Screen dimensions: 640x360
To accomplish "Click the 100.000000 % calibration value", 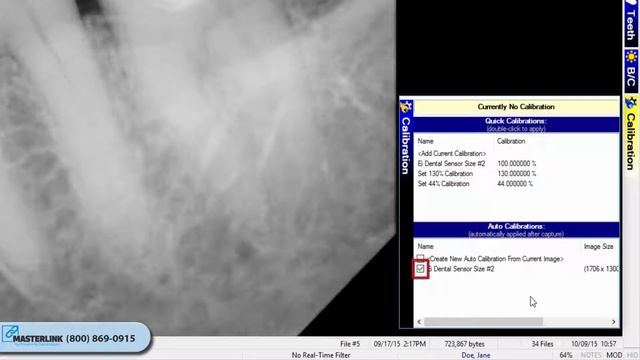I will pyautogui.click(x=516, y=164).
